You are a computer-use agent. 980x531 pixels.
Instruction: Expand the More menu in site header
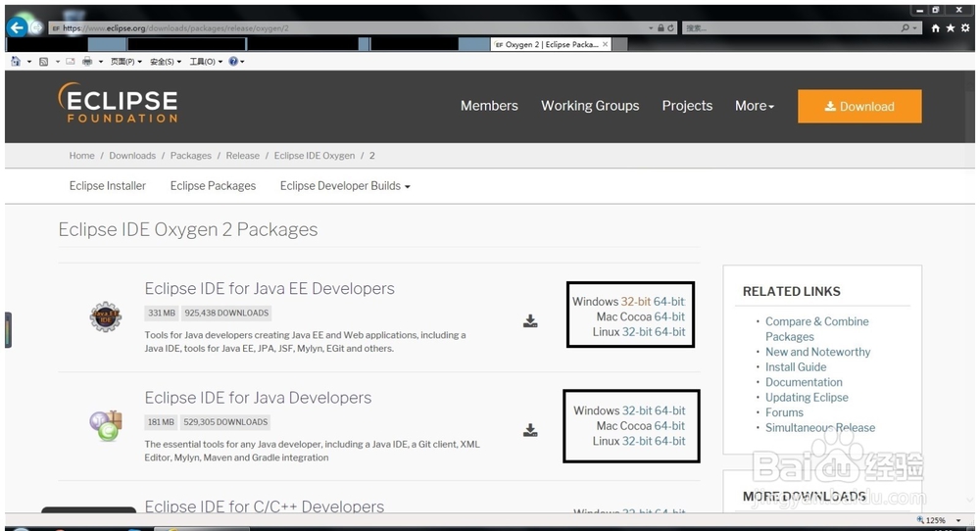coord(755,106)
